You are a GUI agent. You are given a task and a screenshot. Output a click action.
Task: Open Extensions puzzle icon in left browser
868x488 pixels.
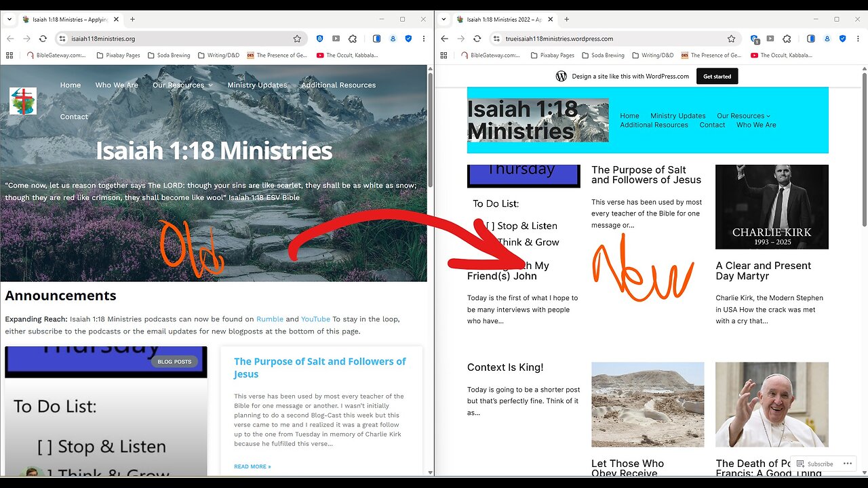click(x=353, y=39)
